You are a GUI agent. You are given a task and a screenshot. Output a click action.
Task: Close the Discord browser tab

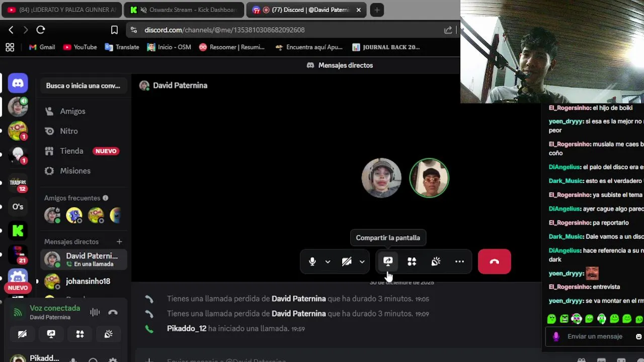pyautogui.click(x=359, y=10)
